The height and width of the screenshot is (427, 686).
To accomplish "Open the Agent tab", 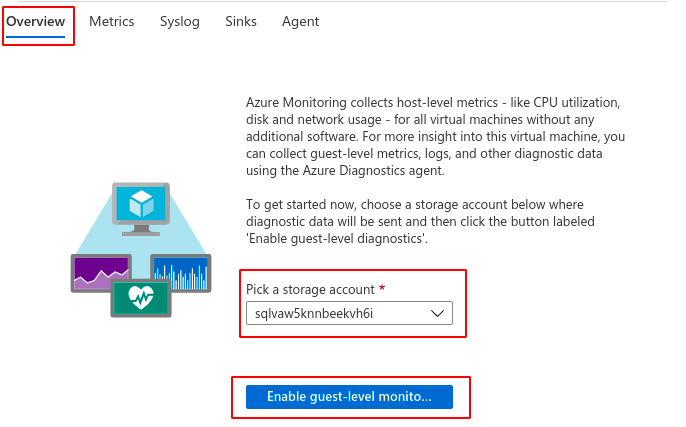I will point(301,21).
